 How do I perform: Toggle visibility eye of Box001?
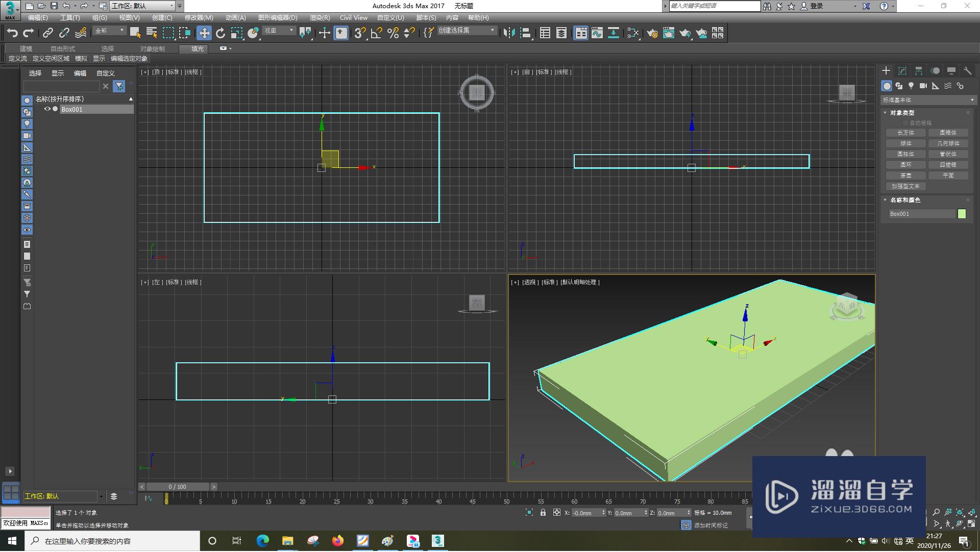(x=47, y=109)
